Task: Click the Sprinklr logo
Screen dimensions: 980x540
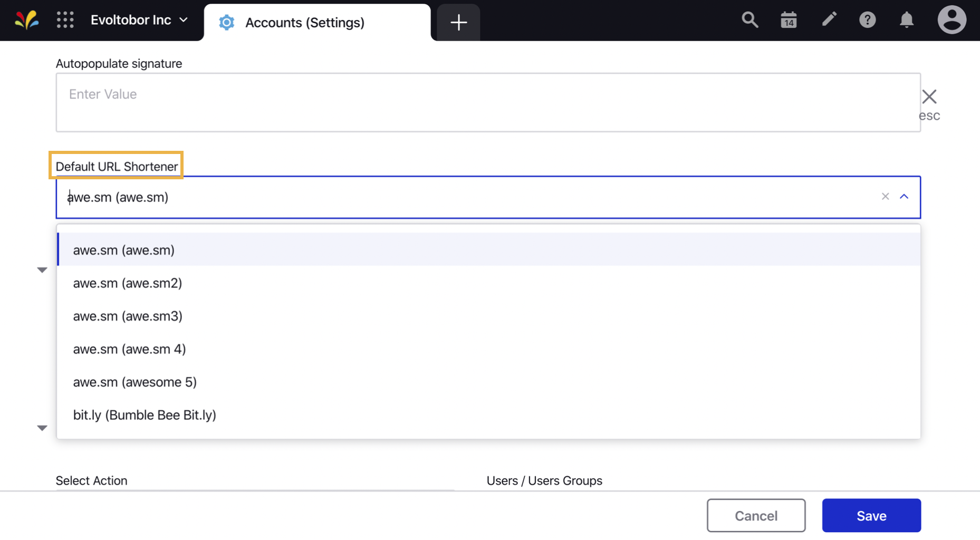Action: pyautogui.click(x=27, y=20)
